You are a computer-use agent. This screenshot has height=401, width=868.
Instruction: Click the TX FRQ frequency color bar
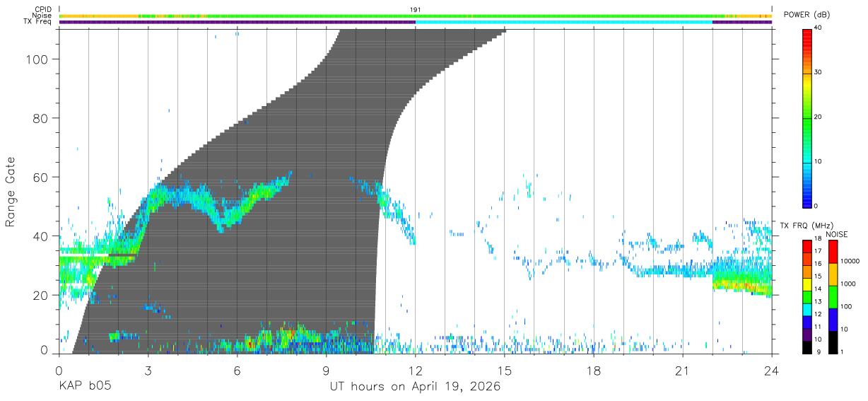pyautogui.click(x=807, y=296)
